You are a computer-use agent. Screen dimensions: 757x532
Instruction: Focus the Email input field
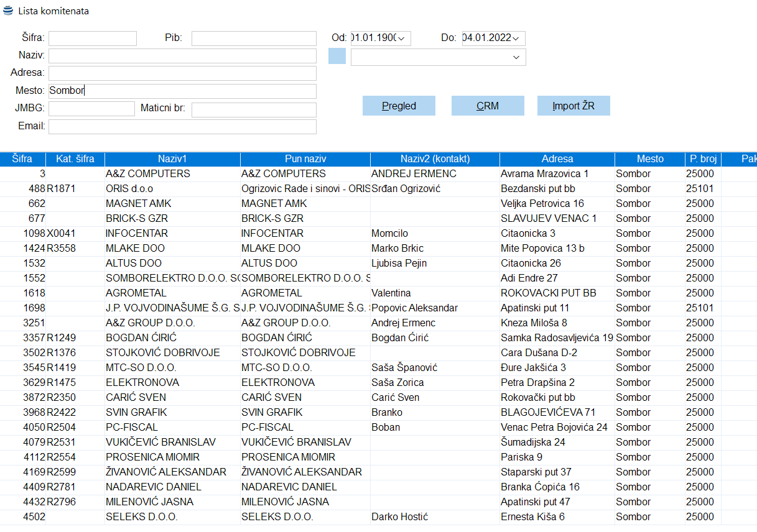pos(182,127)
